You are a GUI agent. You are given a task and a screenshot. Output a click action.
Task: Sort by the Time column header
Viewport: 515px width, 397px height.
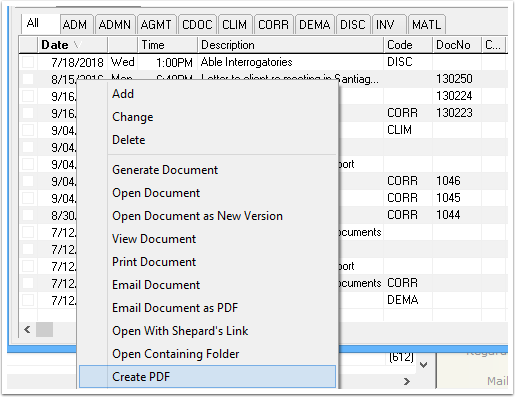[x=167, y=45]
